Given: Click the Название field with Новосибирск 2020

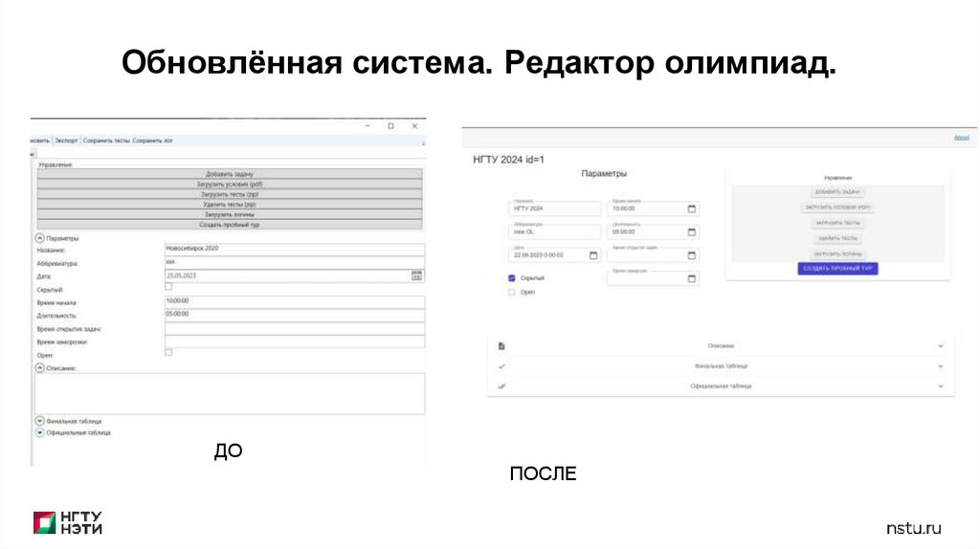Looking at the screenshot, I should (295, 250).
